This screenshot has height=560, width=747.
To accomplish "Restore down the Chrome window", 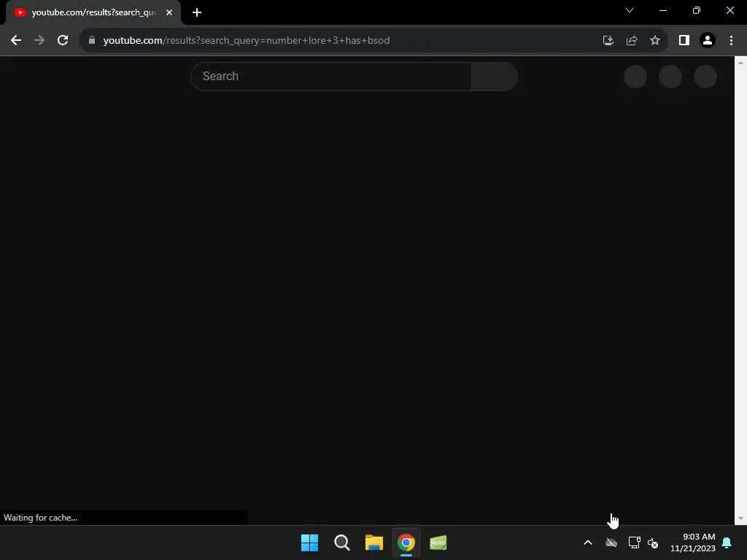I will coord(697,10).
